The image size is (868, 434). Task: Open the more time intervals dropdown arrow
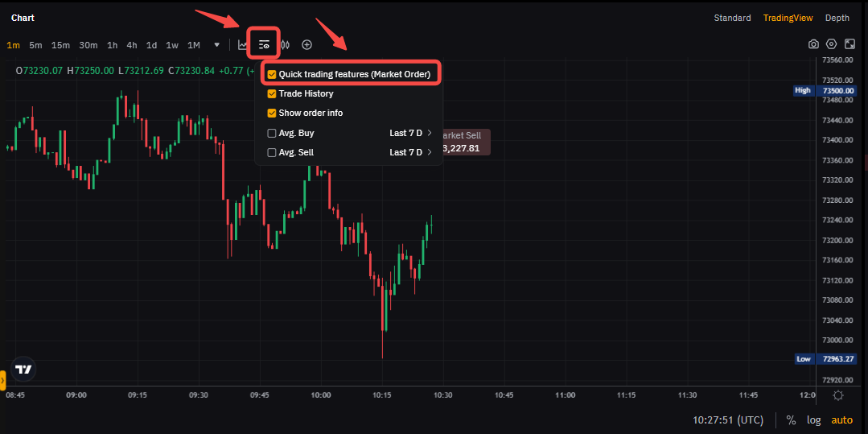(217, 45)
